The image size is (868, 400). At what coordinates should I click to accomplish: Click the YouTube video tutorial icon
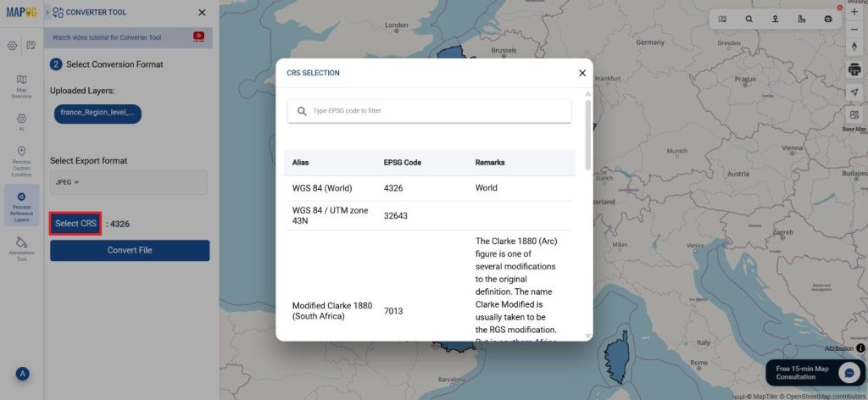198,36
